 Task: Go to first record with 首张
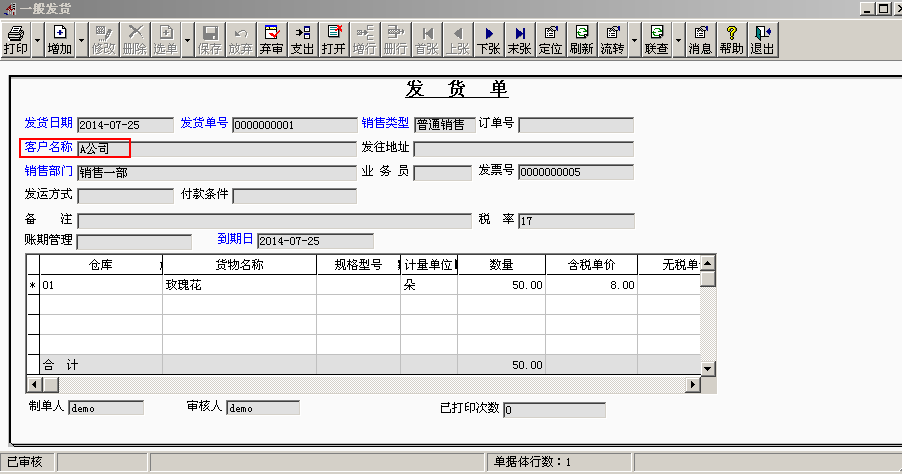click(426, 40)
